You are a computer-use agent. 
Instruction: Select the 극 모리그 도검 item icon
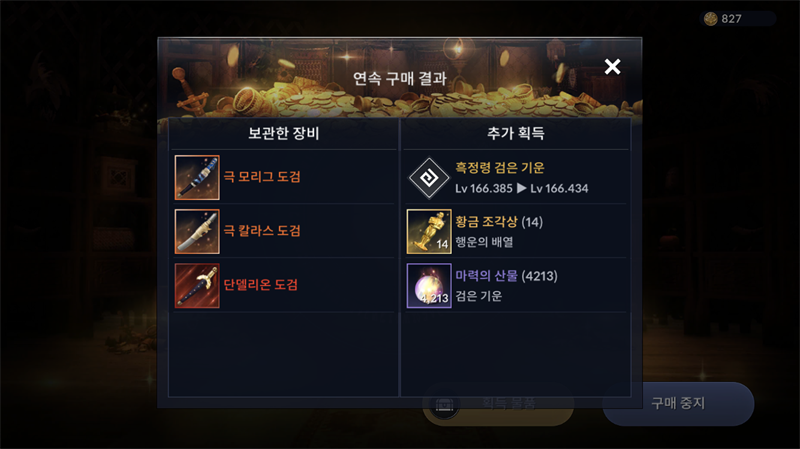(x=197, y=178)
